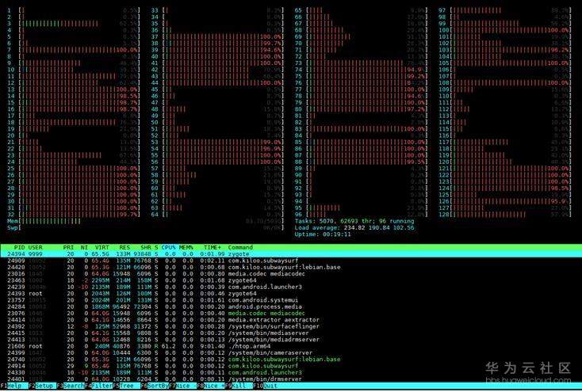Select process 24420 subwaysurf:lebian.base
The height and width of the screenshot is (392, 582).
click(x=291, y=268)
